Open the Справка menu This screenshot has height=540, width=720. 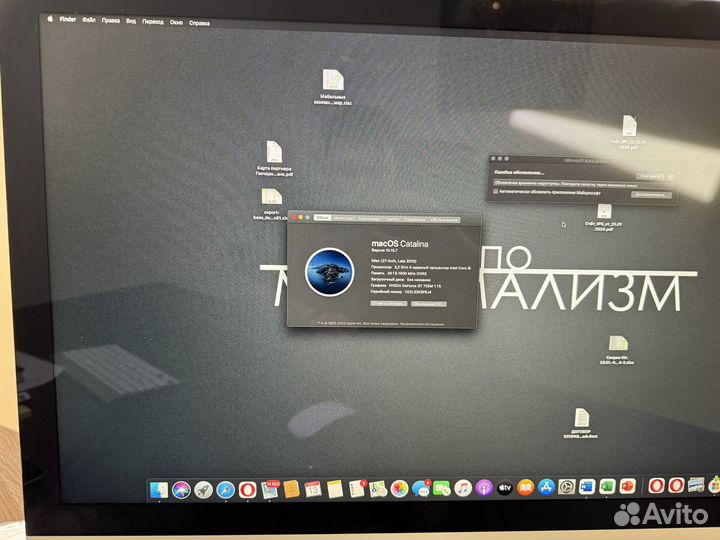[x=199, y=22]
